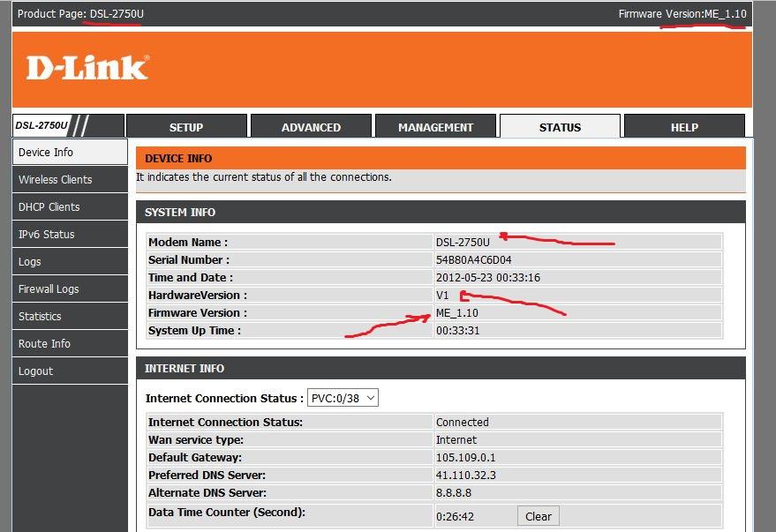The height and width of the screenshot is (532, 776).
Task: Click the Alternate DNS Server label
Action: click(207, 493)
